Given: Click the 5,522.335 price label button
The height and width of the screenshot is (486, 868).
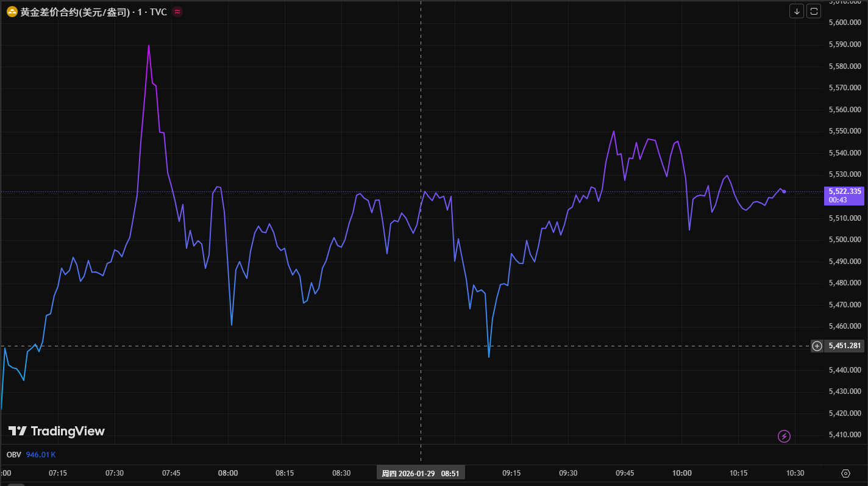Looking at the screenshot, I should coord(843,191).
